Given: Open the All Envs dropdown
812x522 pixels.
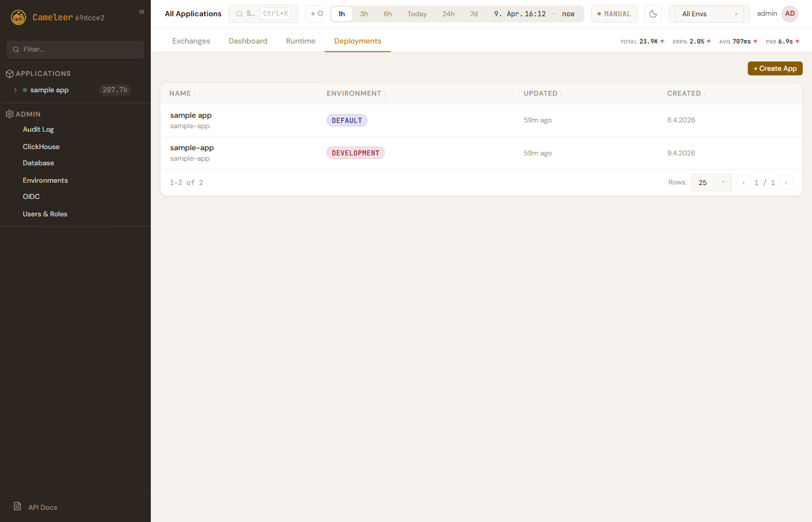Looking at the screenshot, I should click(709, 14).
